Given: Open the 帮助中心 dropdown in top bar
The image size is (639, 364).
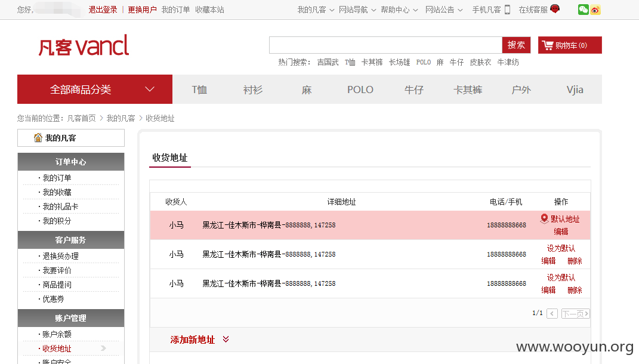Looking at the screenshot, I should [399, 10].
